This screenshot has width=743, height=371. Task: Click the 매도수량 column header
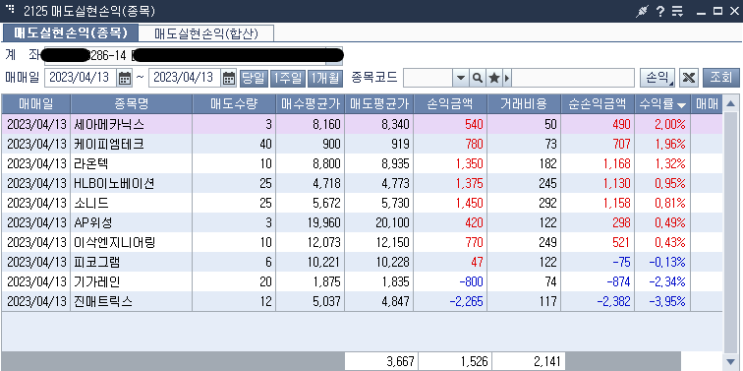(234, 104)
